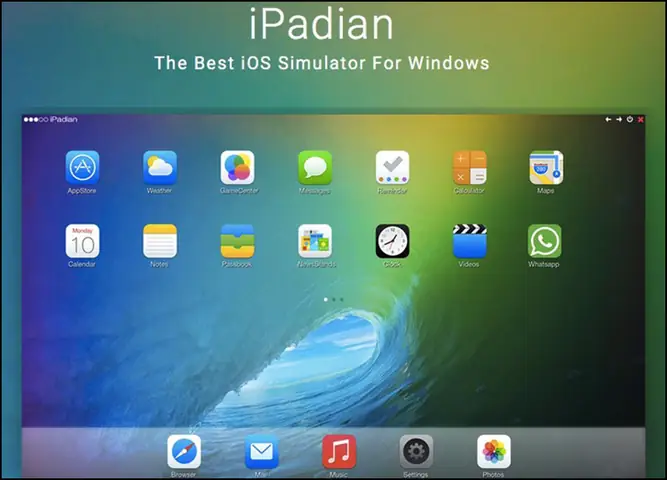Open the Photos app in dock
The width and height of the screenshot is (667, 480).
tap(494, 451)
